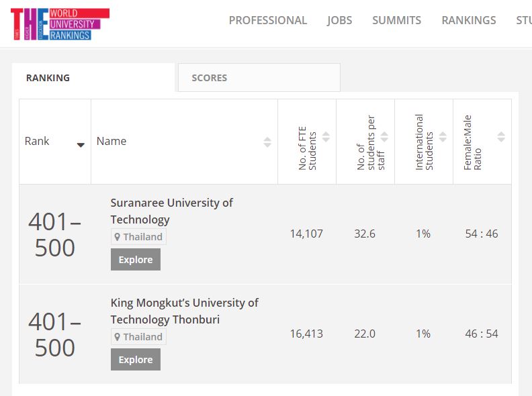Sort by No. of students per staff arrows
This screenshot has height=396, width=532.
[x=384, y=137]
